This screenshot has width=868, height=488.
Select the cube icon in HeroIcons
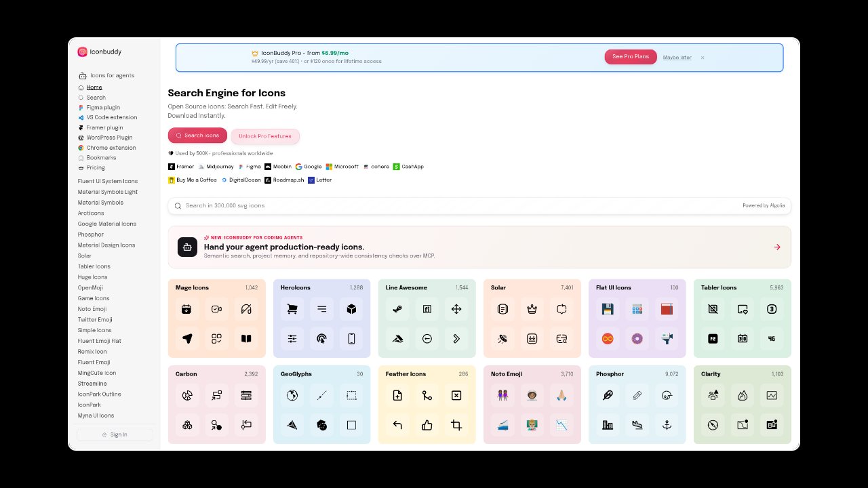pyautogui.click(x=351, y=309)
